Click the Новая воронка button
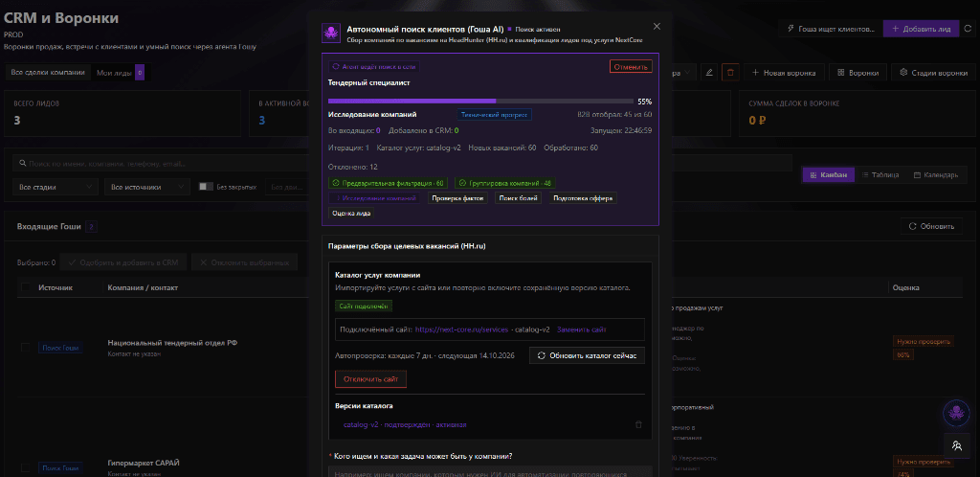 (784, 73)
